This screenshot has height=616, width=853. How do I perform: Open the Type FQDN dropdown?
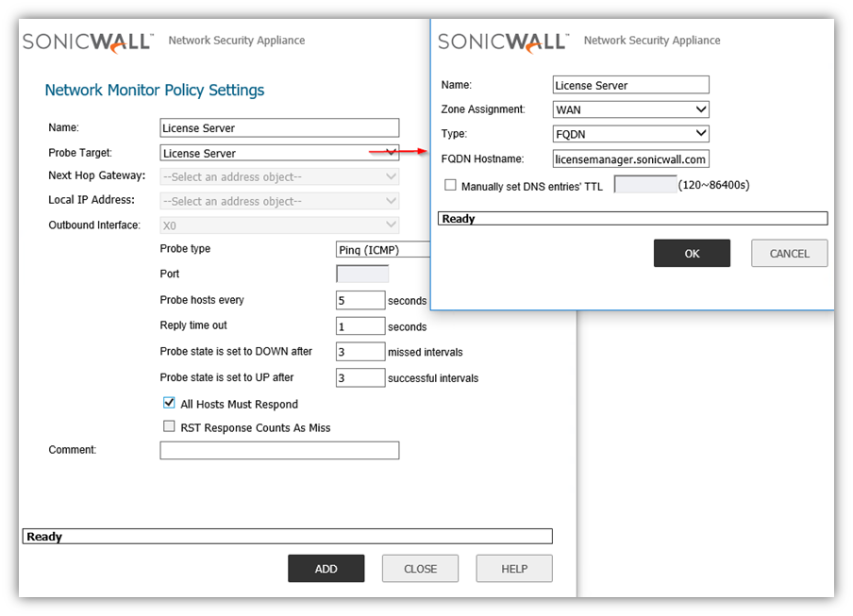click(631, 134)
